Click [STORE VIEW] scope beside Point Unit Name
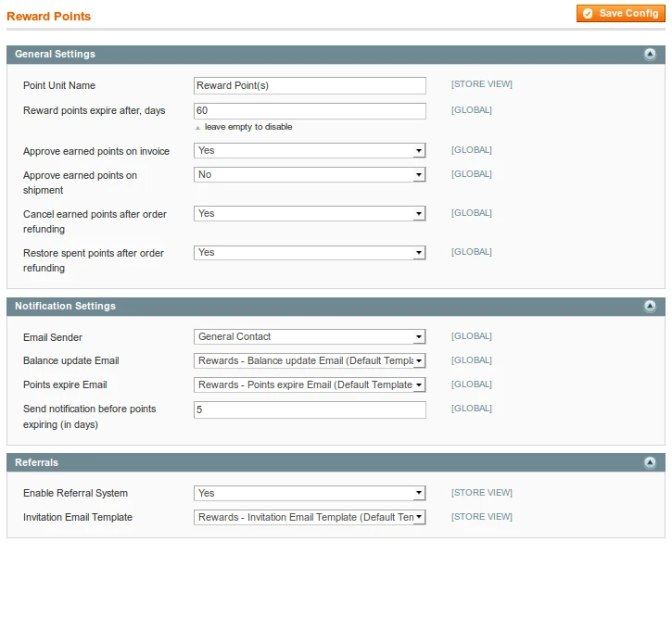The height and width of the screenshot is (630, 672). [x=481, y=84]
